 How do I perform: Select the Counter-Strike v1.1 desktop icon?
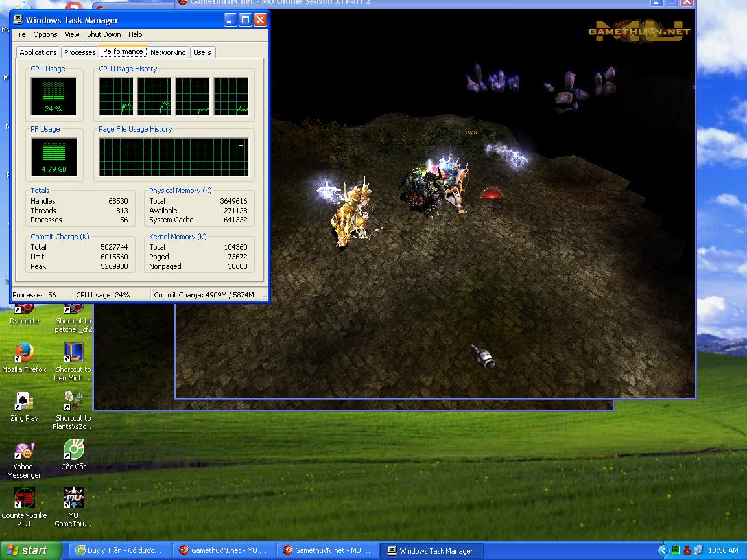tap(24, 507)
